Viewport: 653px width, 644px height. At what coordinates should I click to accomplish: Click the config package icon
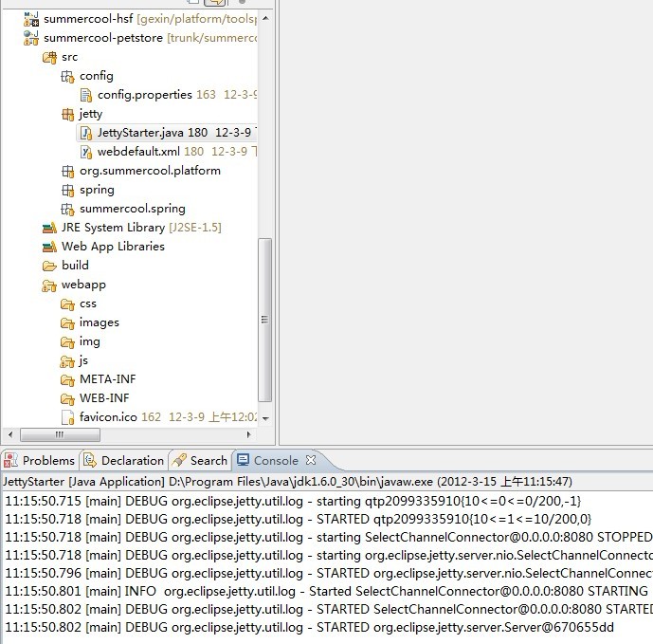tap(67, 76)
